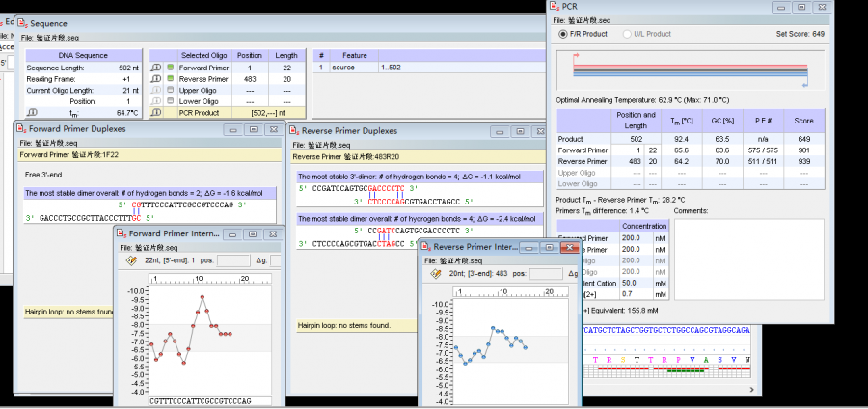Click the analyze icon beside Reverse Primer row

156,78
